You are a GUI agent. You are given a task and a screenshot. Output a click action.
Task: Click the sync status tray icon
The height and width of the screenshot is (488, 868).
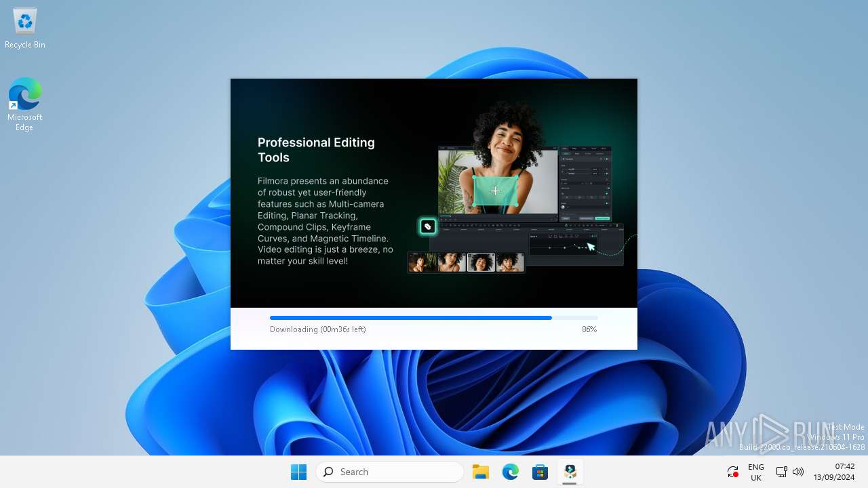tap(732, 472)
